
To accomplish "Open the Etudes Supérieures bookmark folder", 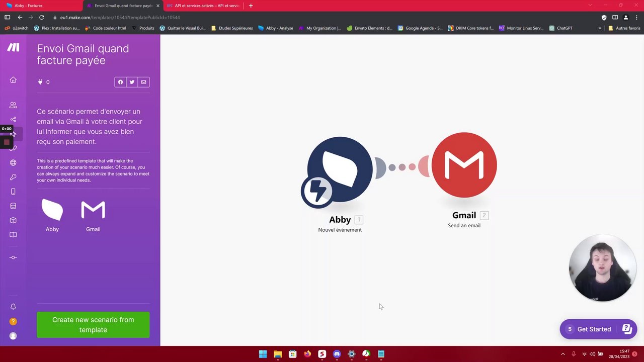I will point(232,28).
